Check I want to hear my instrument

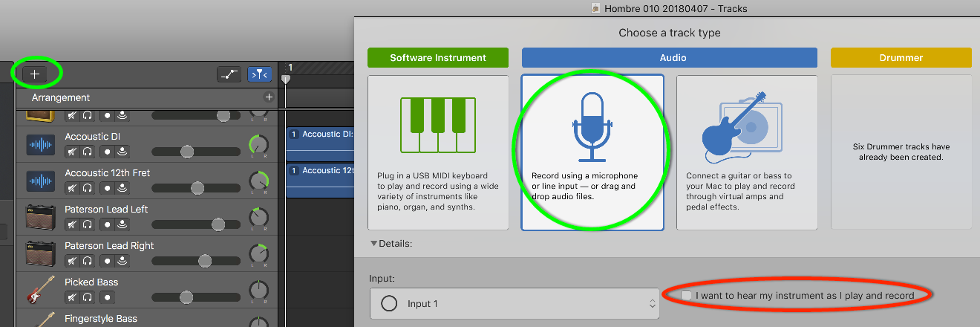tap(686, 296)
